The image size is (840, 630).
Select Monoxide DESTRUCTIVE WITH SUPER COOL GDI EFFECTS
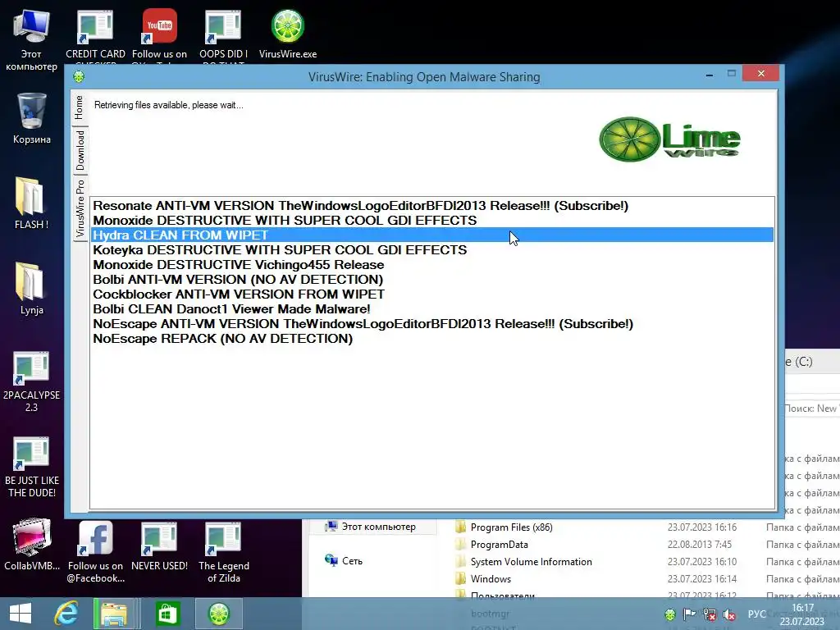click(431, 220)
